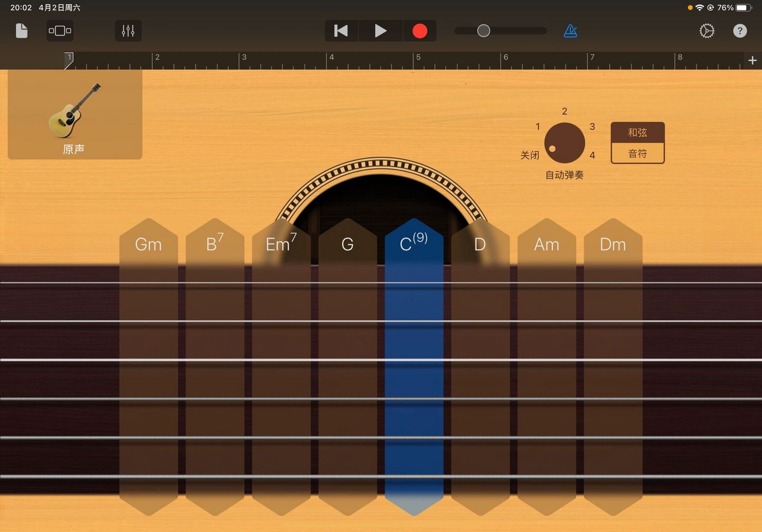Open the track controls mixer
Image resolution: width=762 pixels, height=532 pixels.
tap(128, 31)
